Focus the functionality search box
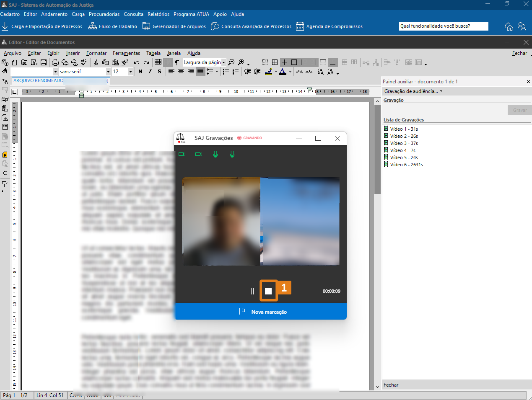Viewport: 532px width, 400px height. point(444,26)
